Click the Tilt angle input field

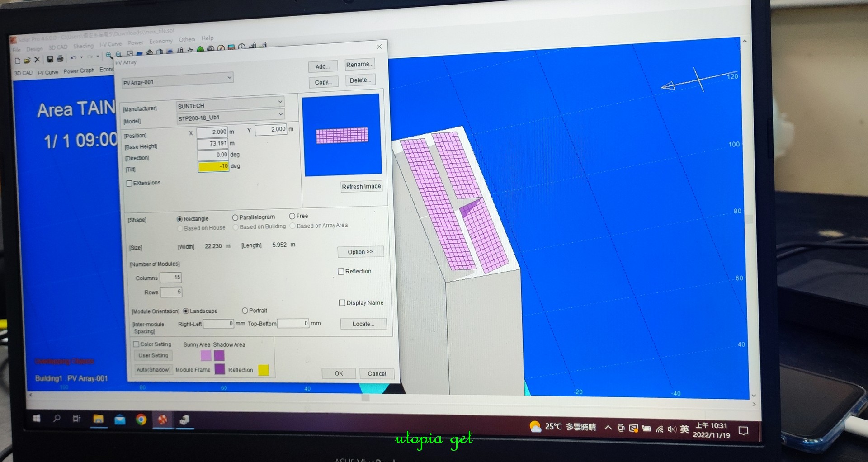tap(213, 166)
